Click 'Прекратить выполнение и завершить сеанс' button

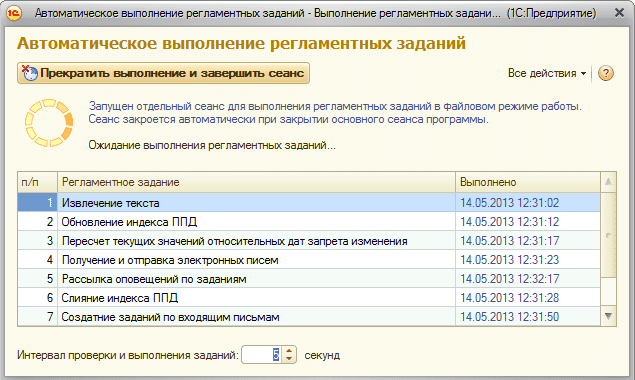tap(163, 73)
